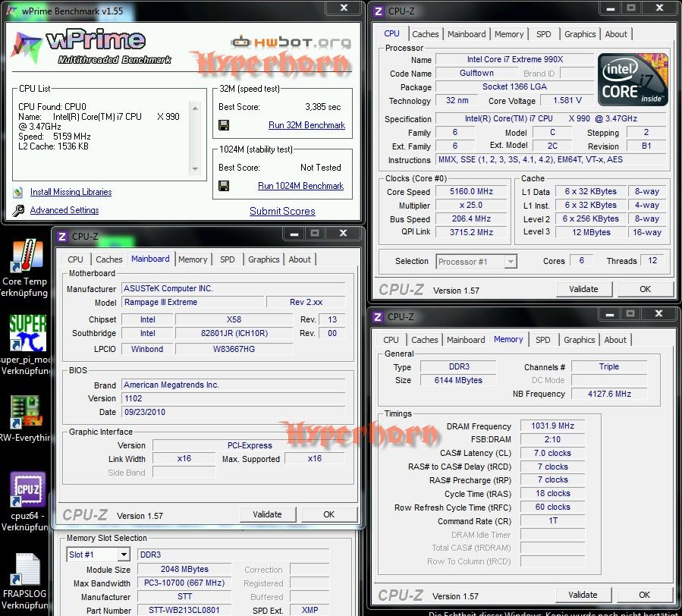
Task: Click OK in the Memory CPU-Z window
Action: click(644, 595)
